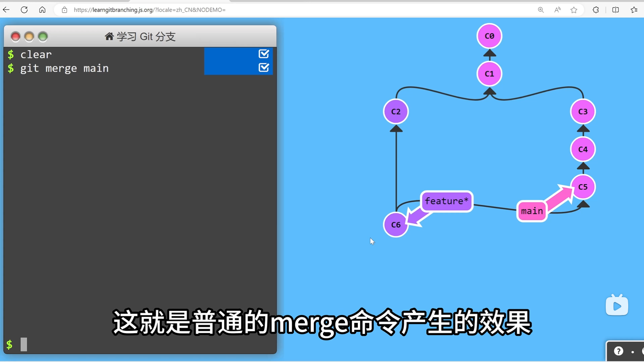Select commit node C6
The image size is (644, 362).
click(396, 225)
